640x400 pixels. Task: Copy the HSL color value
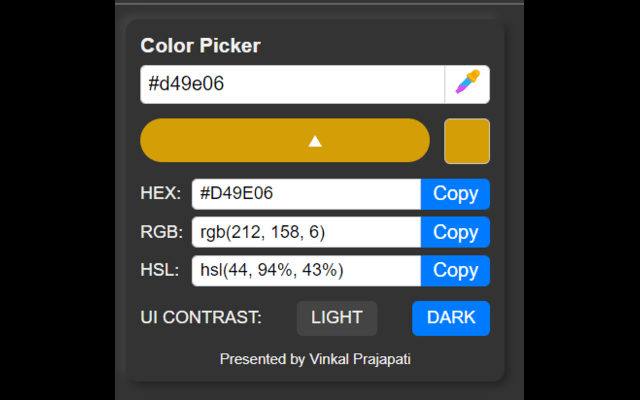click(x=455, y=271)
